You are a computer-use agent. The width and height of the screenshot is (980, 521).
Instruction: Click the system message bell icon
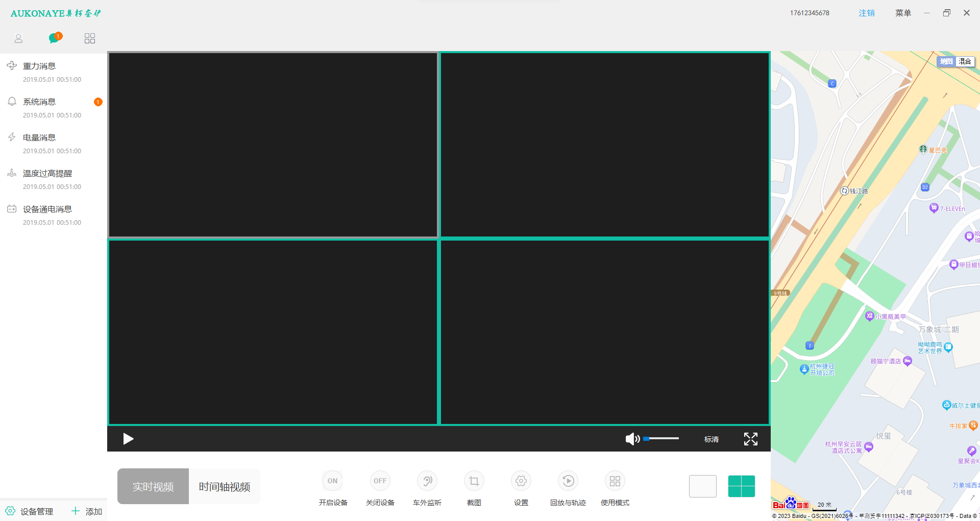pos(12,101)
